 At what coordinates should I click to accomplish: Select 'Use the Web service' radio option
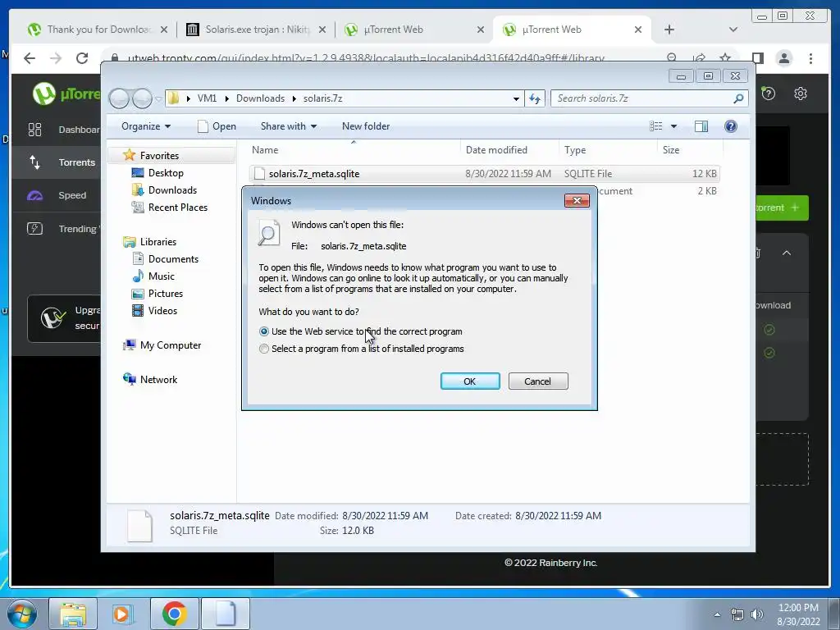click(x=263, y=331)
